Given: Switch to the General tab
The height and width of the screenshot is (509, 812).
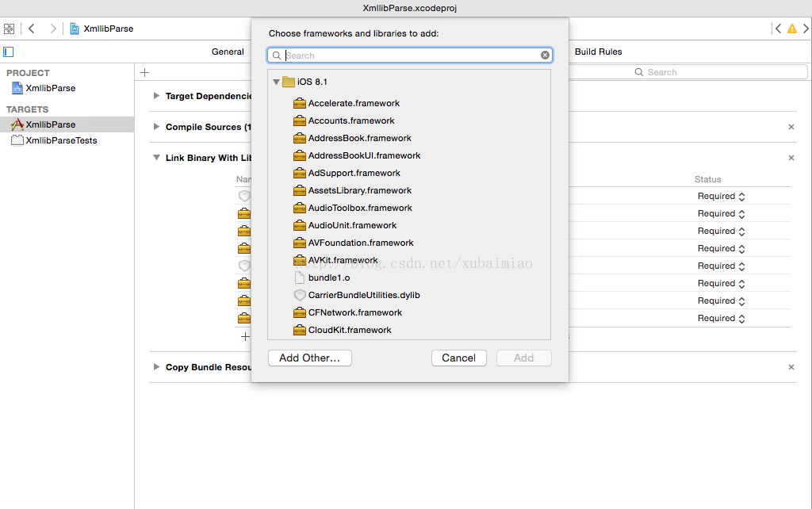Looking at the screenshot, I should (x=228, y=52).
